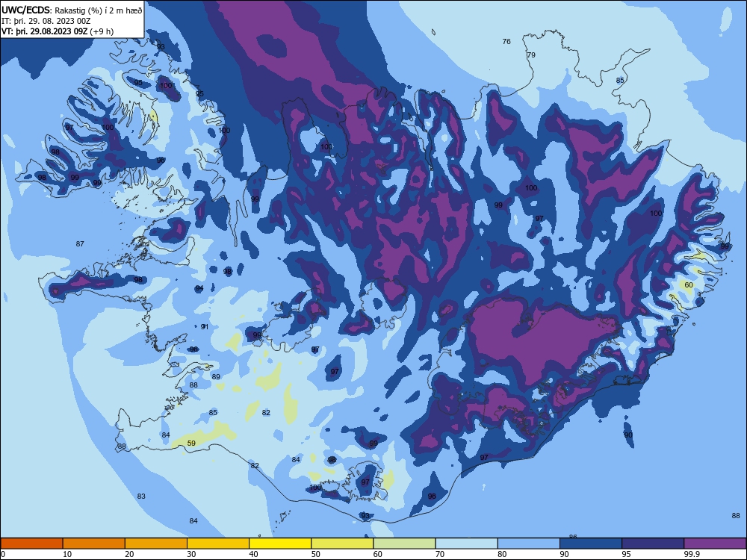Viewport: 747px width, 560px height.
Task: Click the 'IT: þri. 29. 08. 2023 00Z' line
Action: [46, 21]
